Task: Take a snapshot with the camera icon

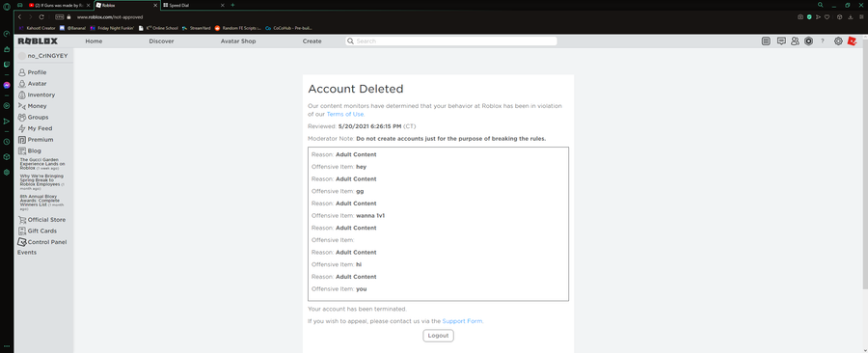Action: coord(800,17)
